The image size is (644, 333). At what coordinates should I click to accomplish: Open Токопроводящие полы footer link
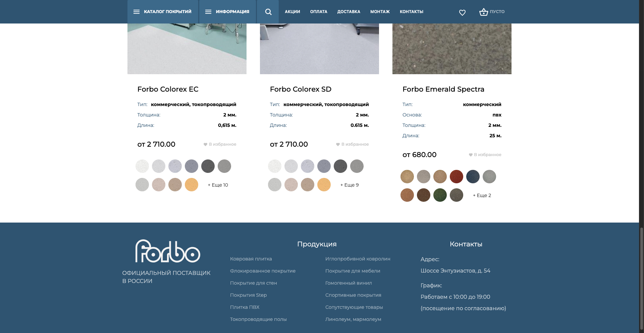pos(258,319)
